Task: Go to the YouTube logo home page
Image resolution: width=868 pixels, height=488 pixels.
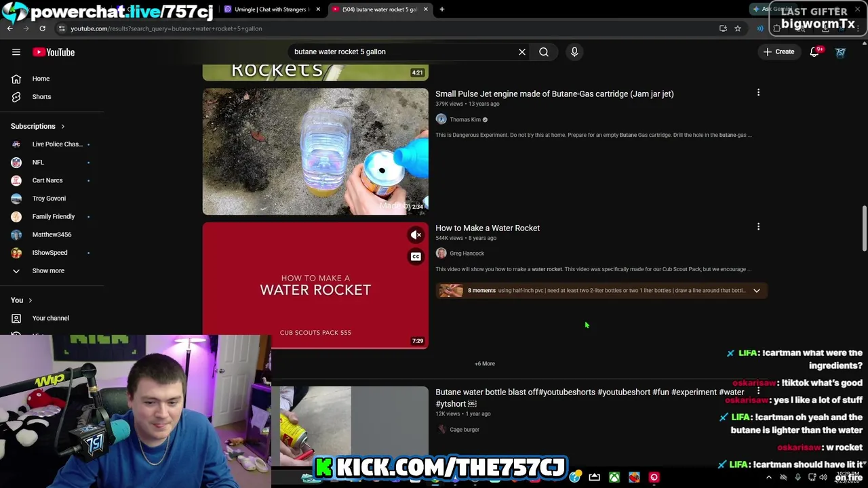Action: [x=54, y=52]
